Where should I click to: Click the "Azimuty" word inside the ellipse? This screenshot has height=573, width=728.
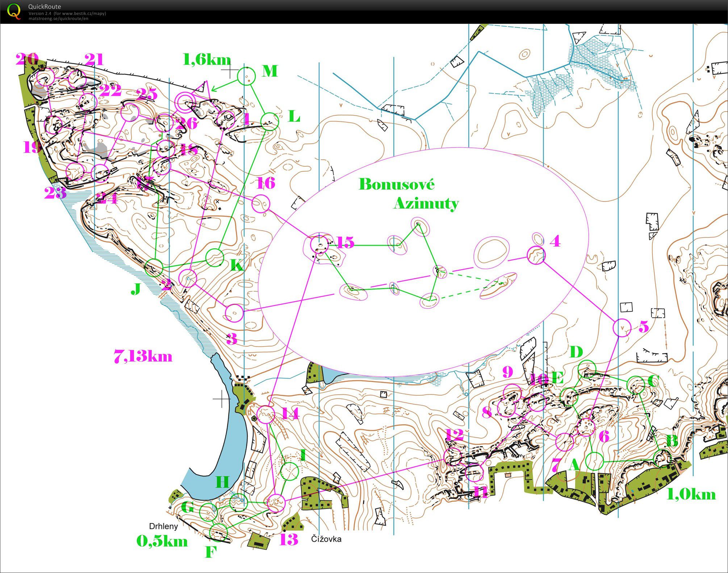426,204
